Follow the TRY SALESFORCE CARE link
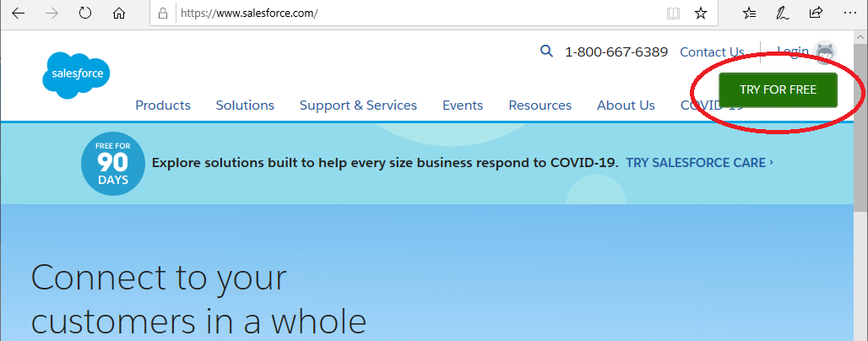This screenshot has width=868, height=341. coord(699,163)
